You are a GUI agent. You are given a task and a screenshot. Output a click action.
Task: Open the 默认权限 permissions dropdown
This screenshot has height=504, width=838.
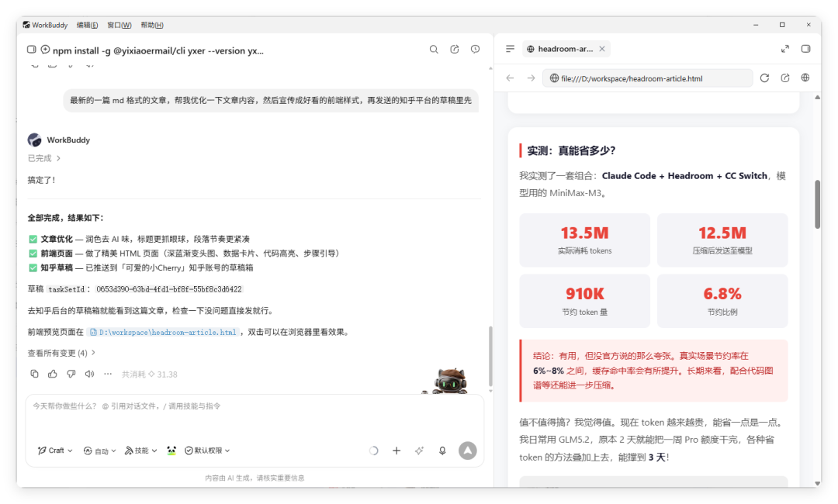tap(207, 450)
